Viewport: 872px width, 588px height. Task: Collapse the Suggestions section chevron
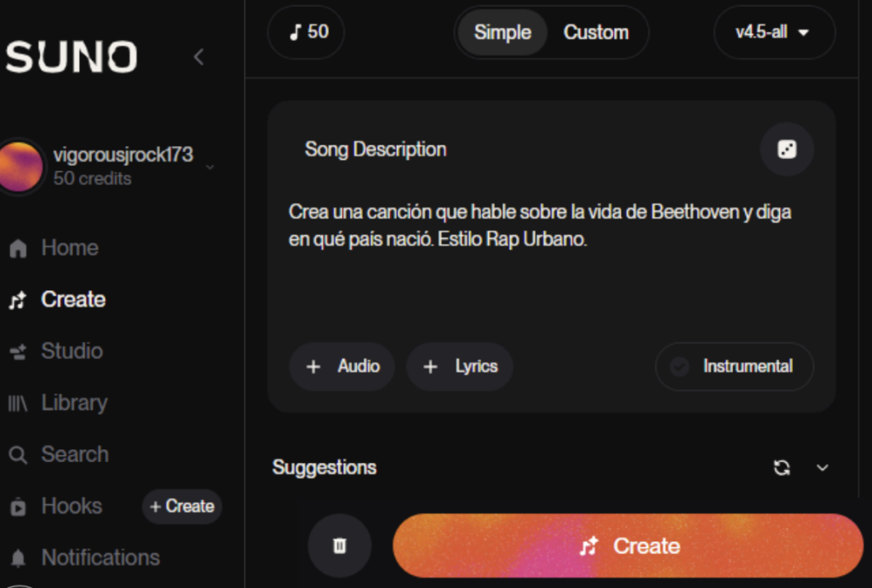tap(822, 467)
